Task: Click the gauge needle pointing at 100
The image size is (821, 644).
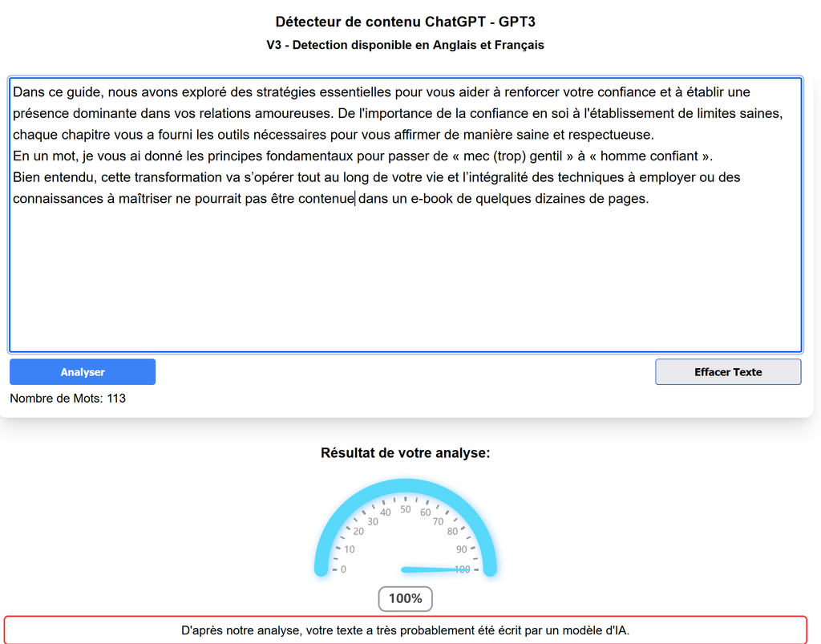Action: click(x=435, y=569)
